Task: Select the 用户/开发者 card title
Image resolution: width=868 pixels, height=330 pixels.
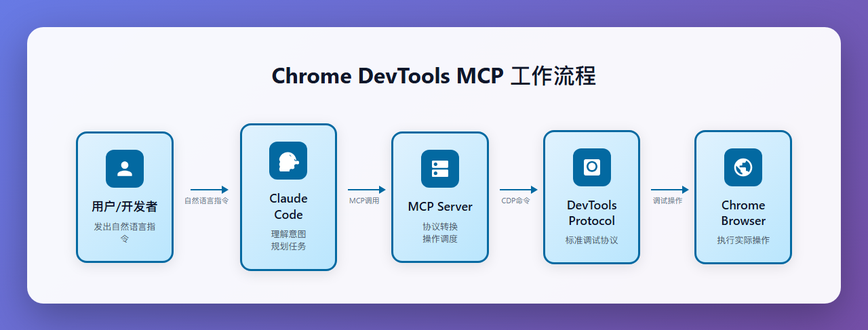Action: coord(125,207)
